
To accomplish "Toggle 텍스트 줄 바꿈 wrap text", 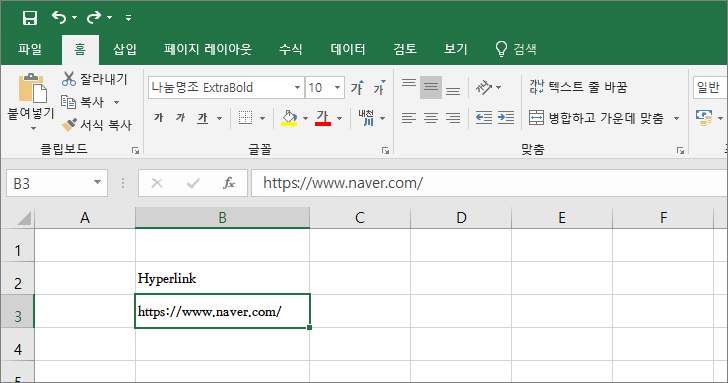I will pyautogui.click(x=578, y=87).
